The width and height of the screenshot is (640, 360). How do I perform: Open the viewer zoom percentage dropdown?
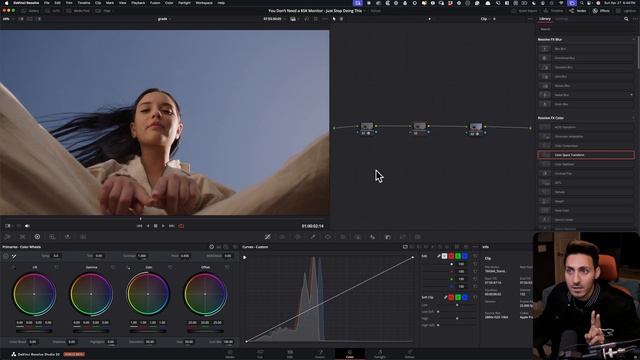(x=8, y=19)
